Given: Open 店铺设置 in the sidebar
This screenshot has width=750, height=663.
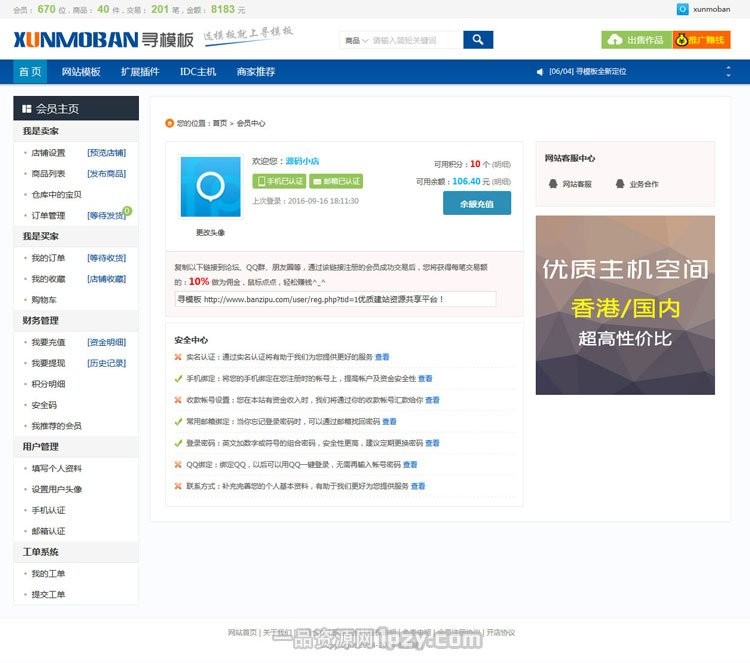Looking at the screenshot, I should 48,153.
